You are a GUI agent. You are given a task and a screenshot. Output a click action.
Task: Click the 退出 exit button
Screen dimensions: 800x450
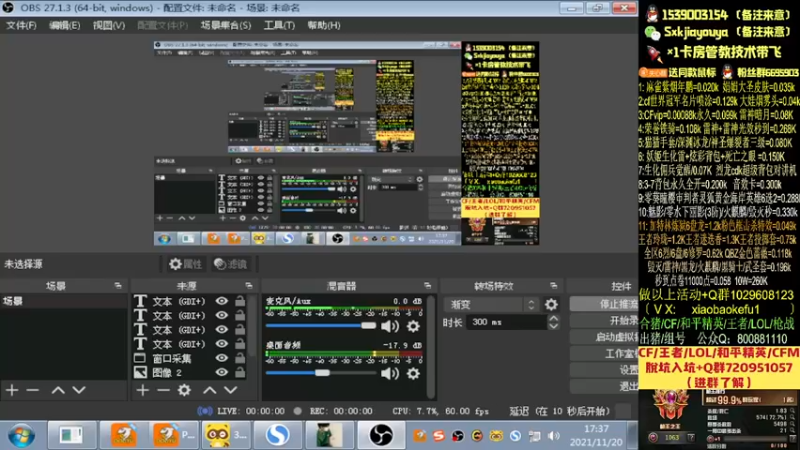pos(604,386)
